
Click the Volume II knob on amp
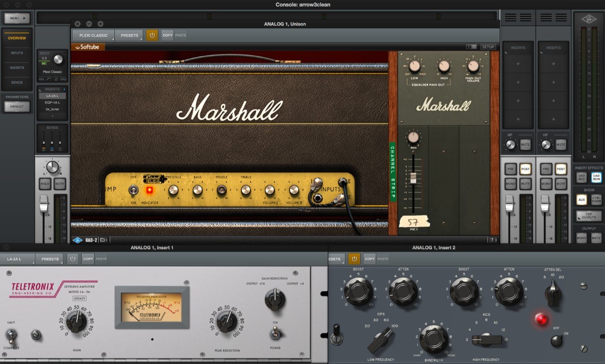point(293,190)
